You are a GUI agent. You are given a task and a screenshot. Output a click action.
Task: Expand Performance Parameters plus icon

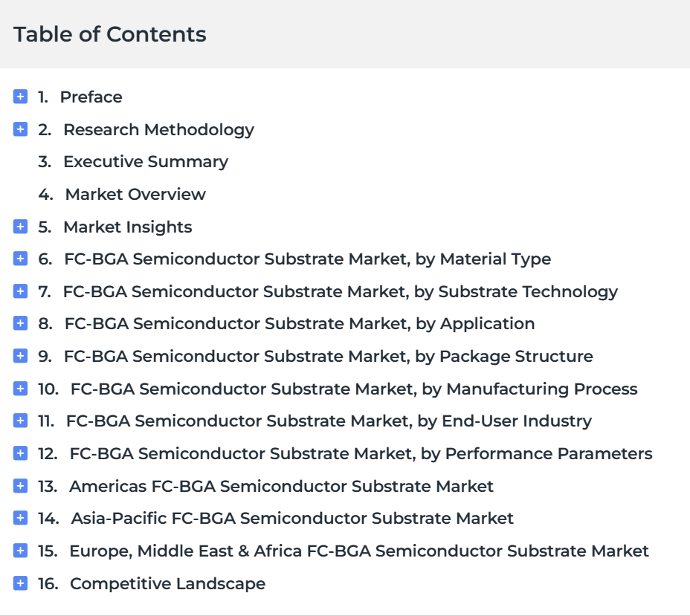20,453
